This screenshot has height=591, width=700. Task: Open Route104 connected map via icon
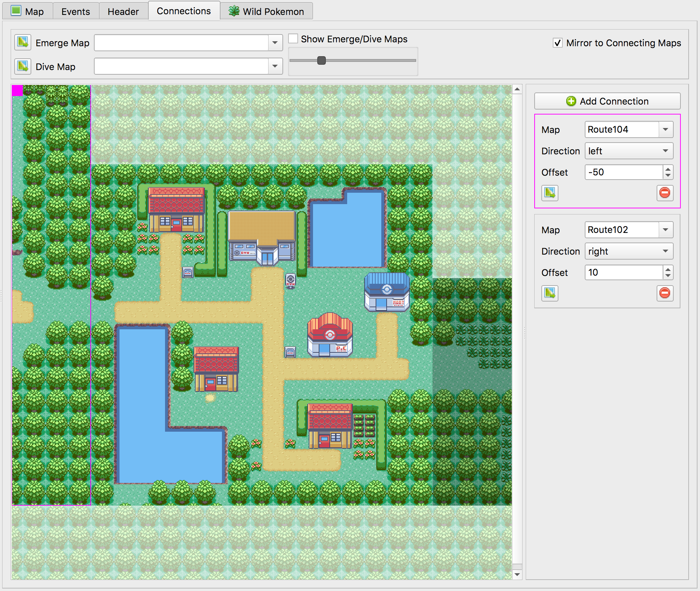[550, 193]
